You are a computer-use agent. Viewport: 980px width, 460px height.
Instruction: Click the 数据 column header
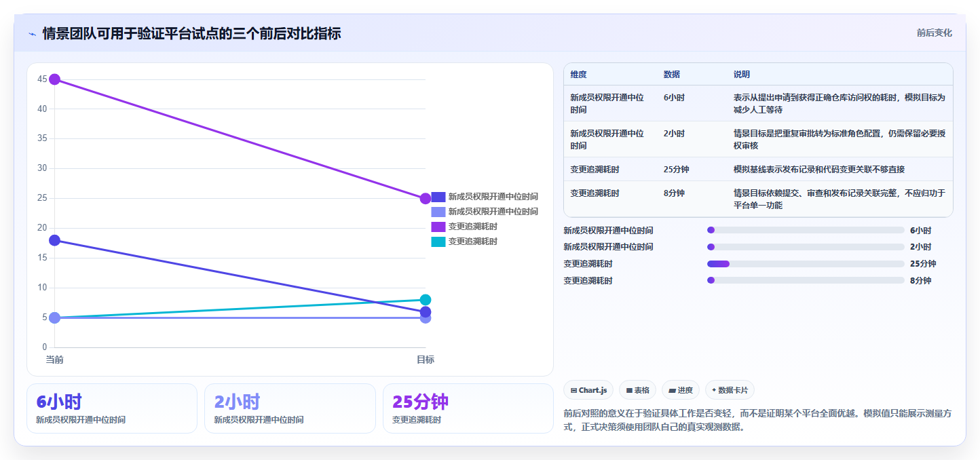(672, 75)
